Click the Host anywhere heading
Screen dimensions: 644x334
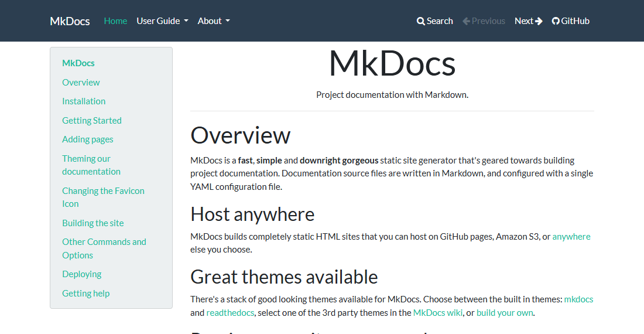[252, 214]
